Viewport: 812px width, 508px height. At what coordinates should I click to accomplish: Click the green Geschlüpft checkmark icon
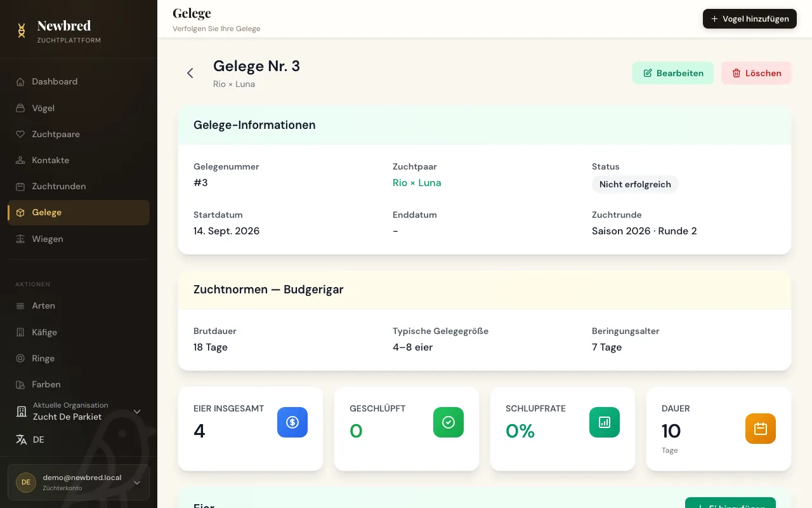click(x=449, y=422)
